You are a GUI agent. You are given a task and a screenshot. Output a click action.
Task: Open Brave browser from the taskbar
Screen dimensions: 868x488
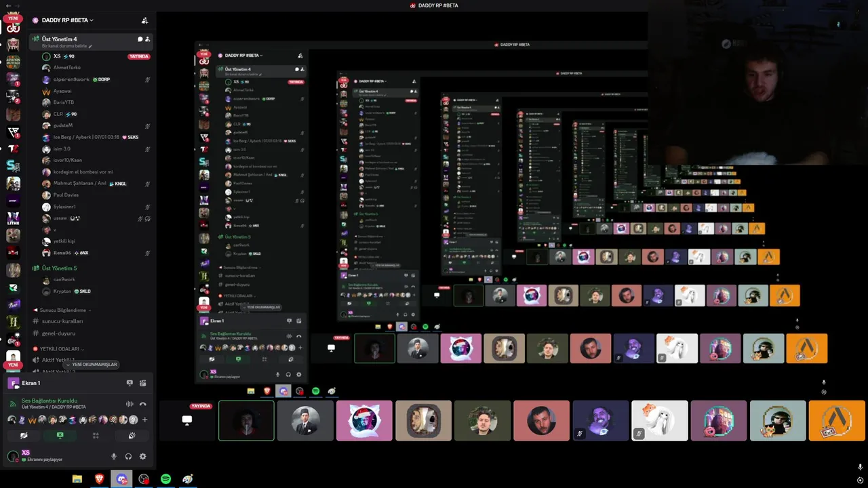100,479
